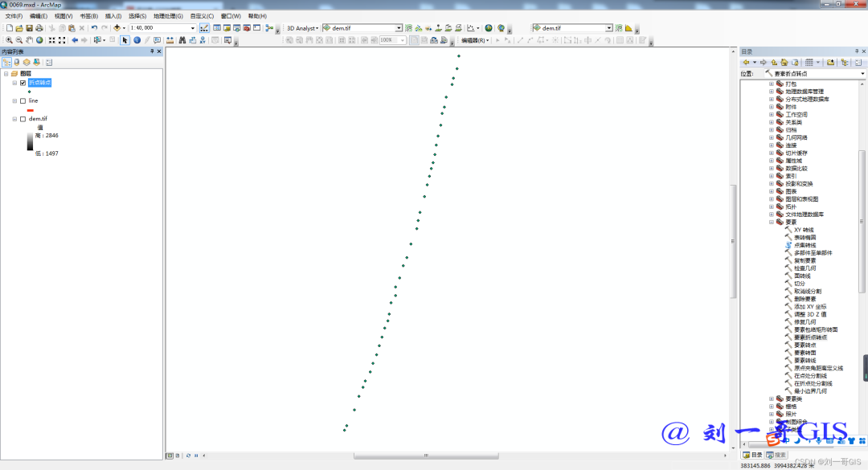Open the 文件(F) menu
The height and width of the screenshot is (470, 868).
pos(14,16)
